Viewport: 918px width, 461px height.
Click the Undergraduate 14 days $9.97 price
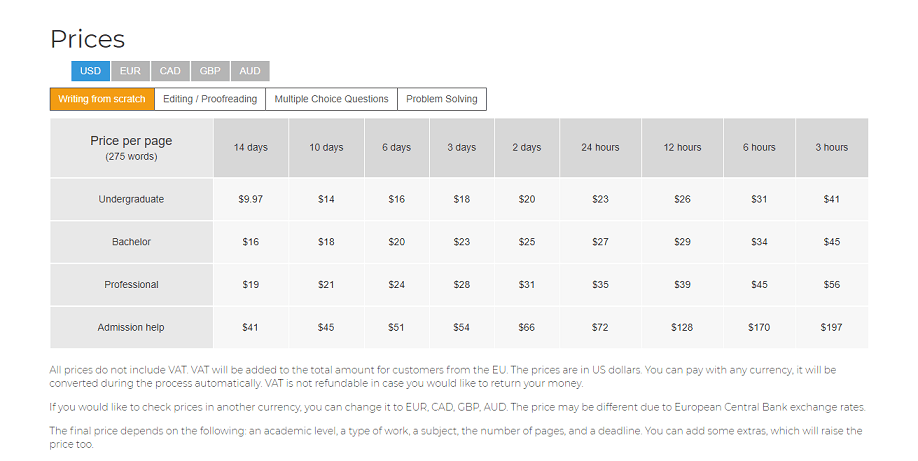(x=251, y=199)
